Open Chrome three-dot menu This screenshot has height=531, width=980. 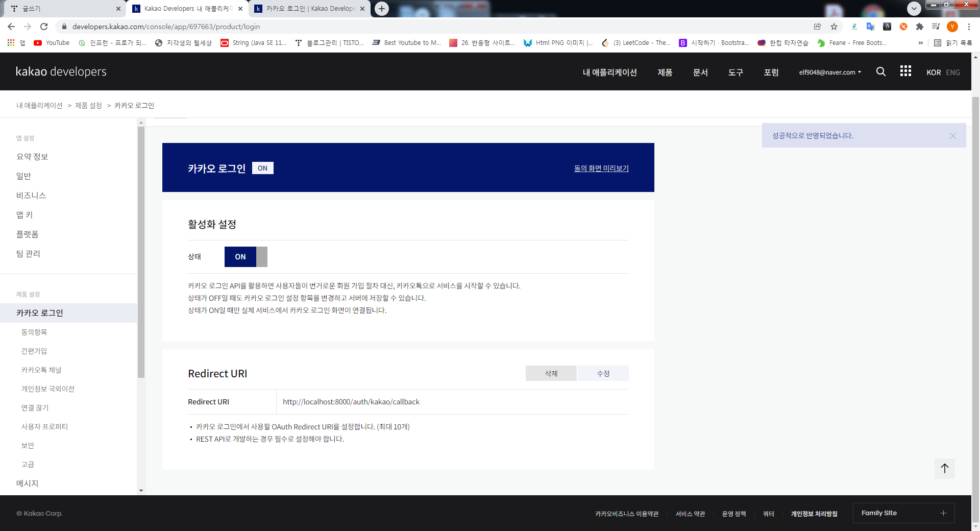point(969,27)
